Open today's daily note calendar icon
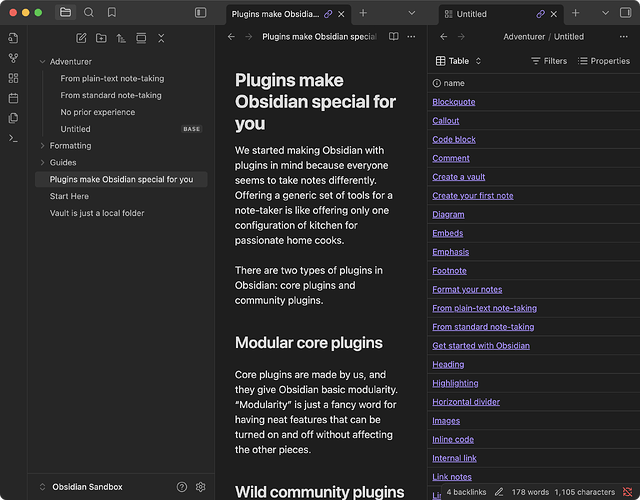640x500 pixels. pyautogui.click(x=13, y=98)
